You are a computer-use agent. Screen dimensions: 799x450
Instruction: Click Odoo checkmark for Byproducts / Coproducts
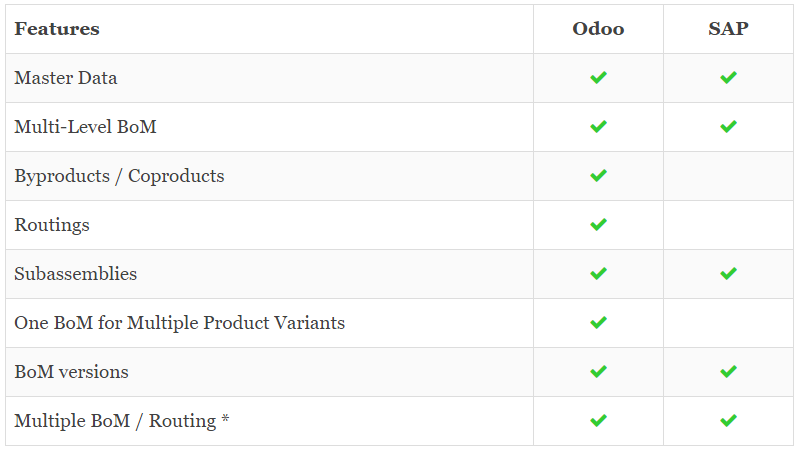coord(598,175)
